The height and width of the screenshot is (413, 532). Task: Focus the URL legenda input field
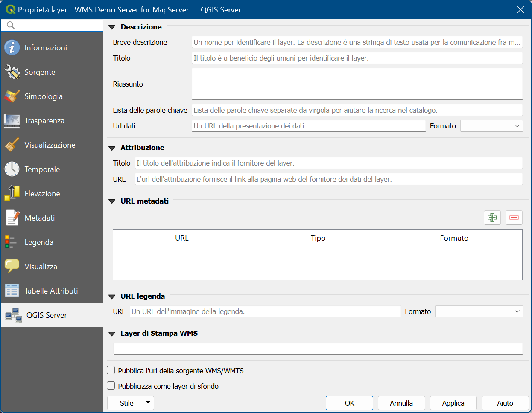pos(266,311)
